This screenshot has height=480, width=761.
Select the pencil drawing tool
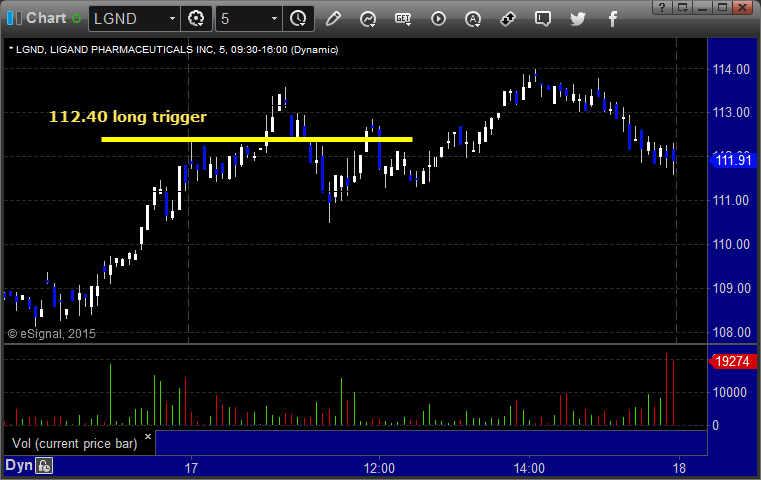coord(333,19)
